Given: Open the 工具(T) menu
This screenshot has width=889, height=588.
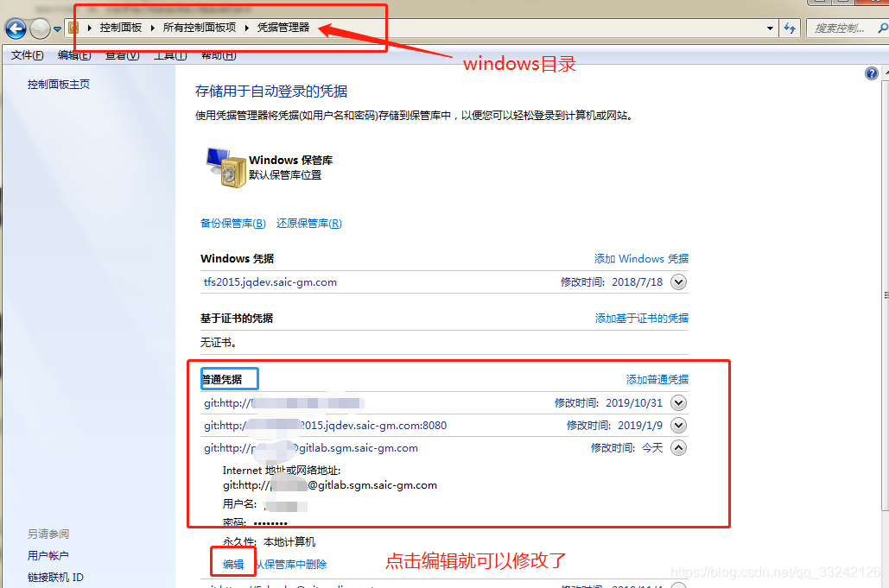Looking at the screenshot, I should tap(170, 55).
